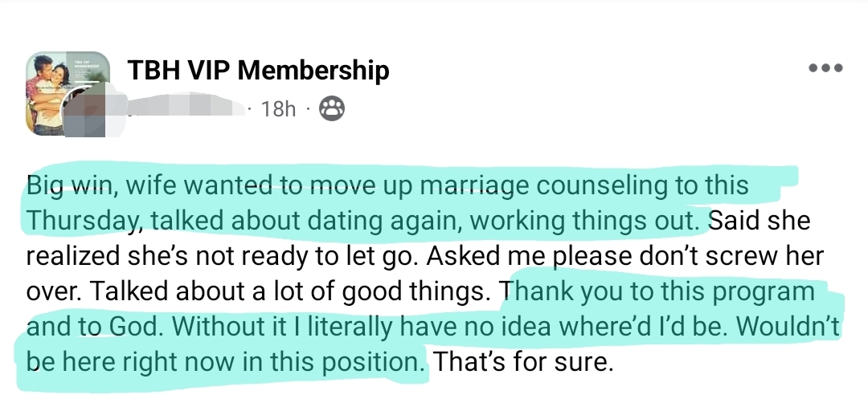Click highlighted "be here right now in this position."

point(225,362)
